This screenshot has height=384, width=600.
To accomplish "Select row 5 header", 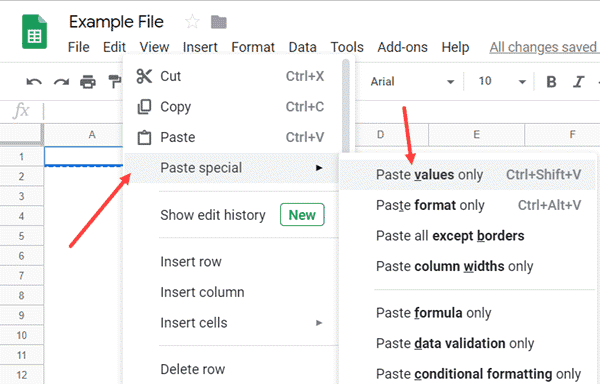I will pos(21,236).
